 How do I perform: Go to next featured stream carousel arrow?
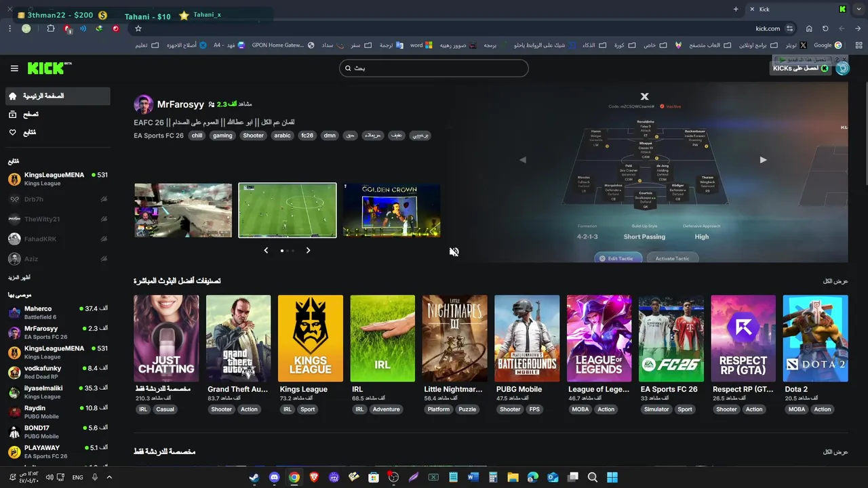(308, 251)
